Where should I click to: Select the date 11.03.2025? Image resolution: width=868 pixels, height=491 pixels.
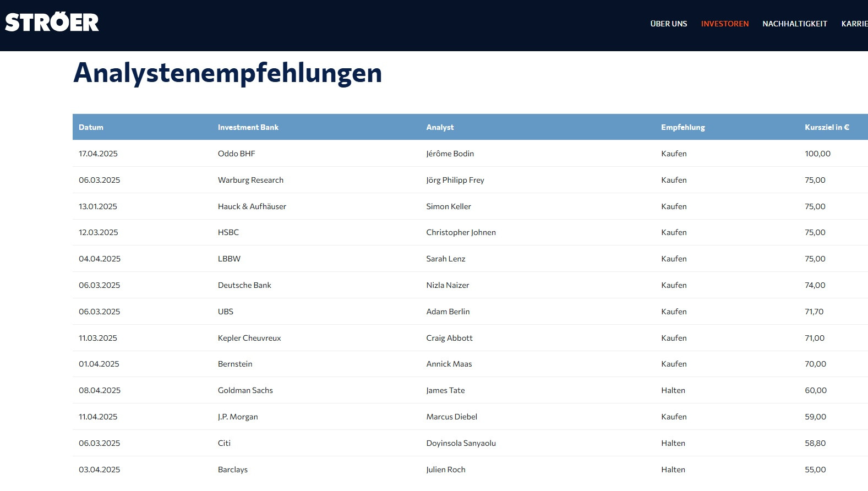coord(98,338)
